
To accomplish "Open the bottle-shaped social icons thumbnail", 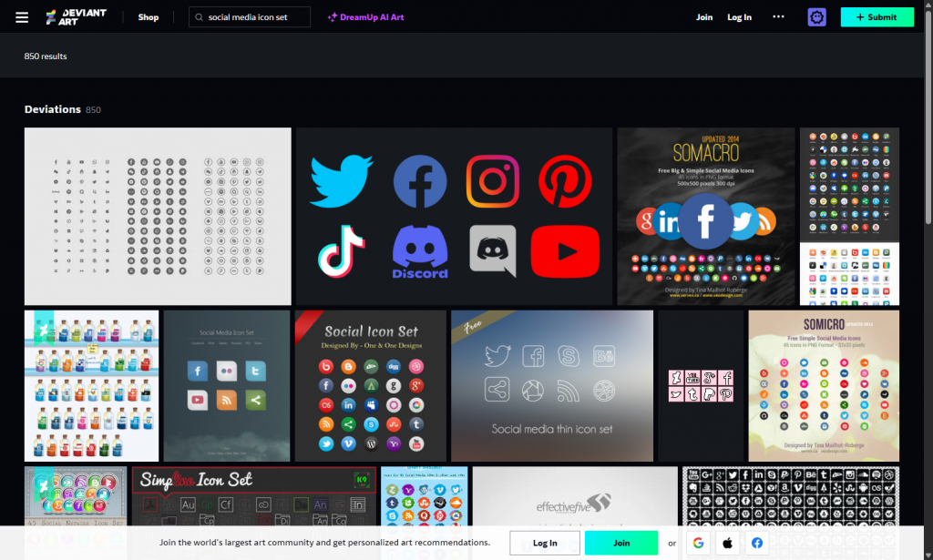I will click(x=92, y=386).
